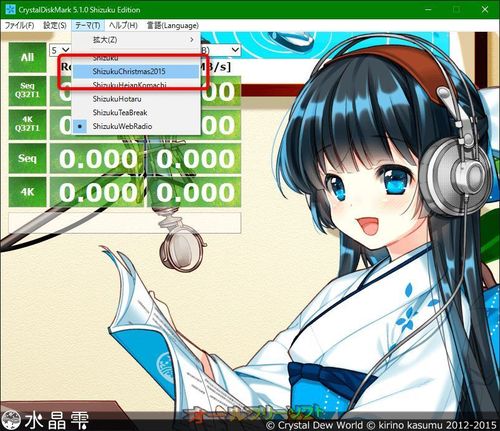Screen dimensions: 500x431
Task: Click the 4K write result 0.000
Action: coord(194,192)
